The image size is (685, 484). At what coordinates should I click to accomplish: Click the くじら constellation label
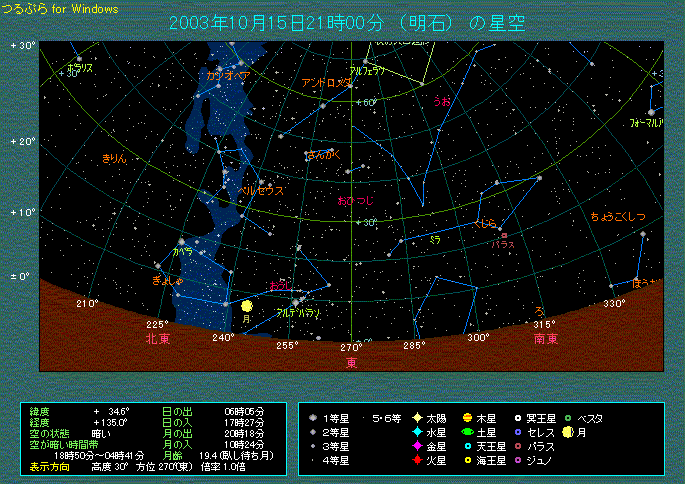pyautogui.click(x=485, y=224)
